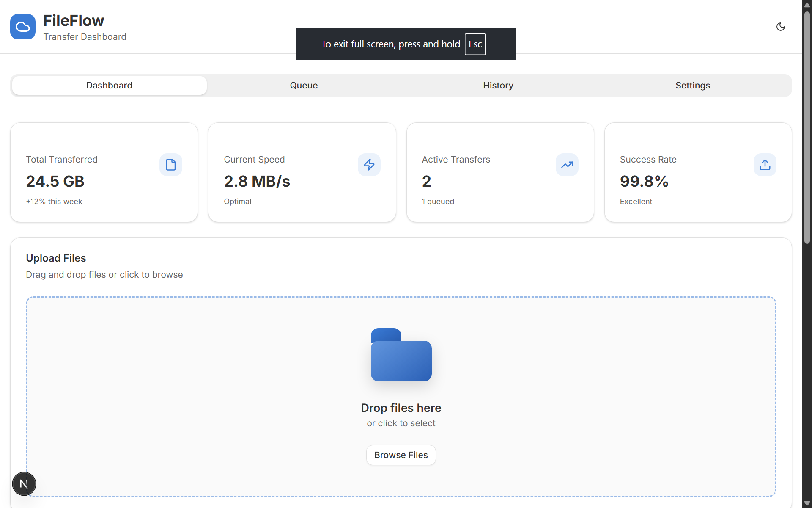Image resolution: width=812 pixels, height=508 pixels.
Task: Toggle dark mode moon icon
Action: 780,27
